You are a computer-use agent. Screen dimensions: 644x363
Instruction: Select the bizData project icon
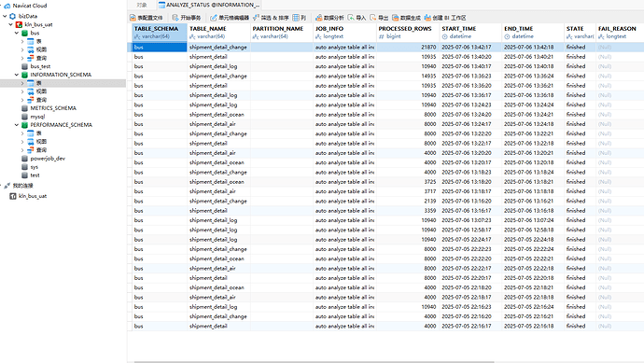13,16
